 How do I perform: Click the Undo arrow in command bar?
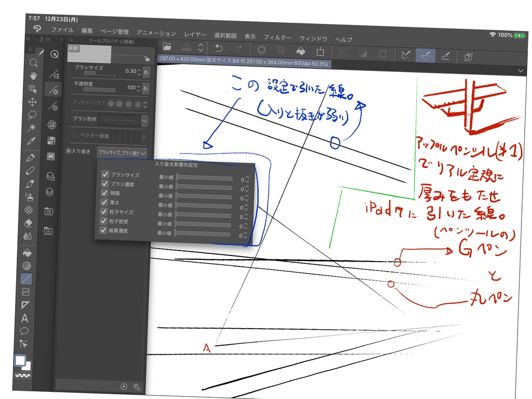[x=218, y=49]
